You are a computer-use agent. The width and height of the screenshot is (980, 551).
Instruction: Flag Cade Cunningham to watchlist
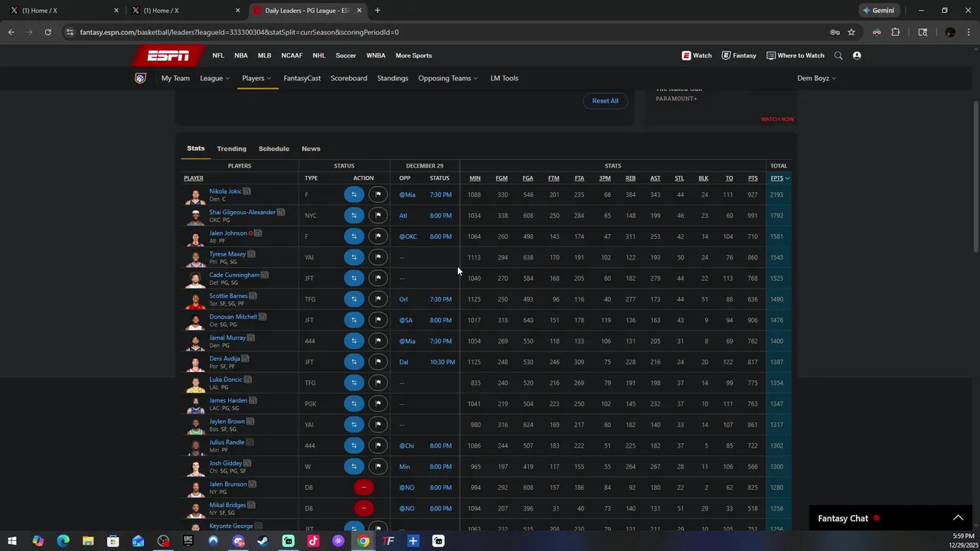click(x=378, y=279)
